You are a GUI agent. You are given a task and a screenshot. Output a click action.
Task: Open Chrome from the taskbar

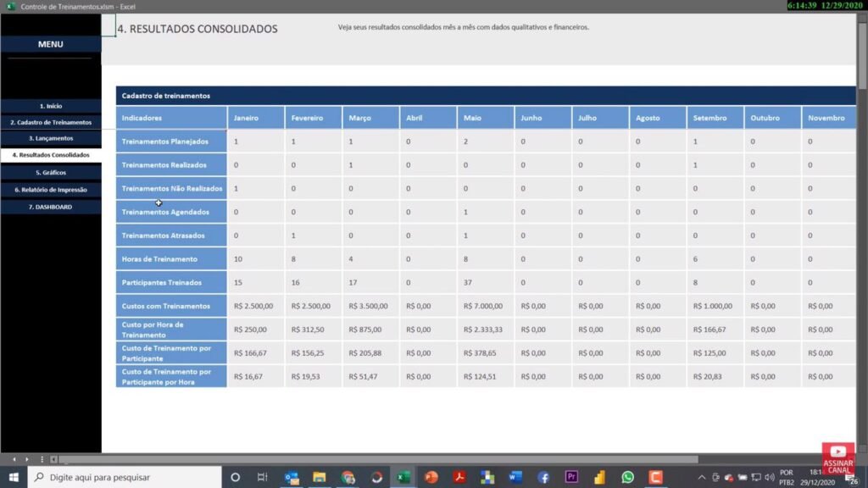[348, 477]
